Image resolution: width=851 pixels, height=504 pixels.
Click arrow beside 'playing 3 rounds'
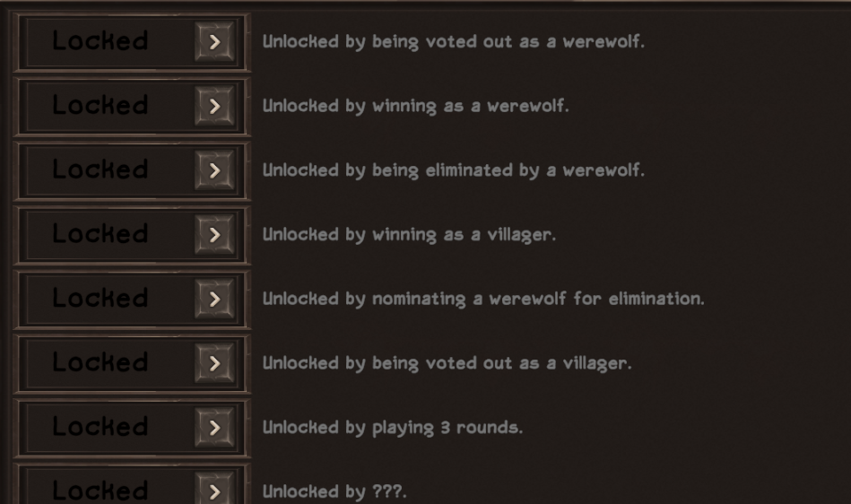[x=215, y=428]
